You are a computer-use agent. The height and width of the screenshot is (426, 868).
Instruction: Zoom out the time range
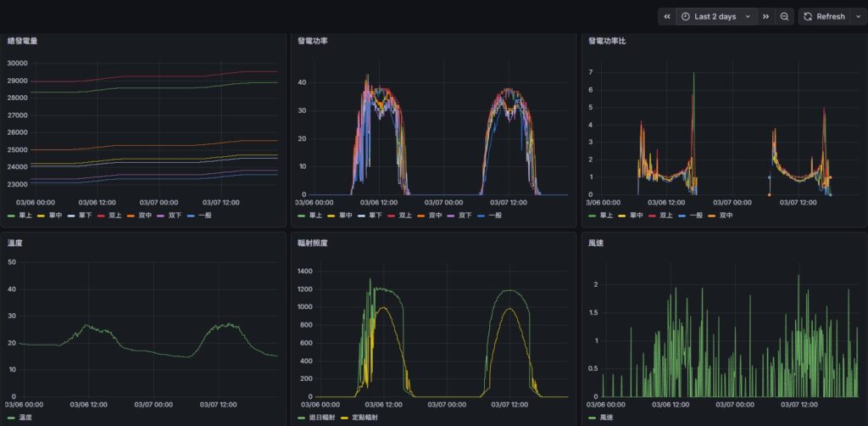click(785, 16)
